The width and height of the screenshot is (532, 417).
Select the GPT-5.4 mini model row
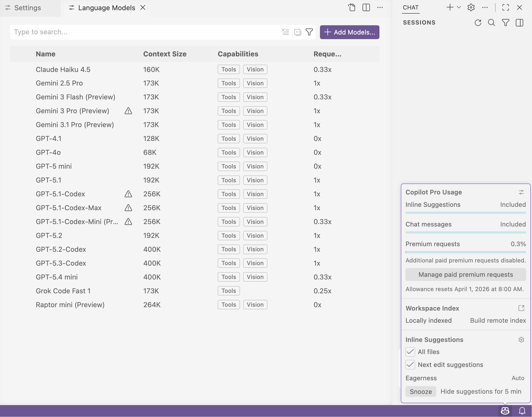[195, 277]
